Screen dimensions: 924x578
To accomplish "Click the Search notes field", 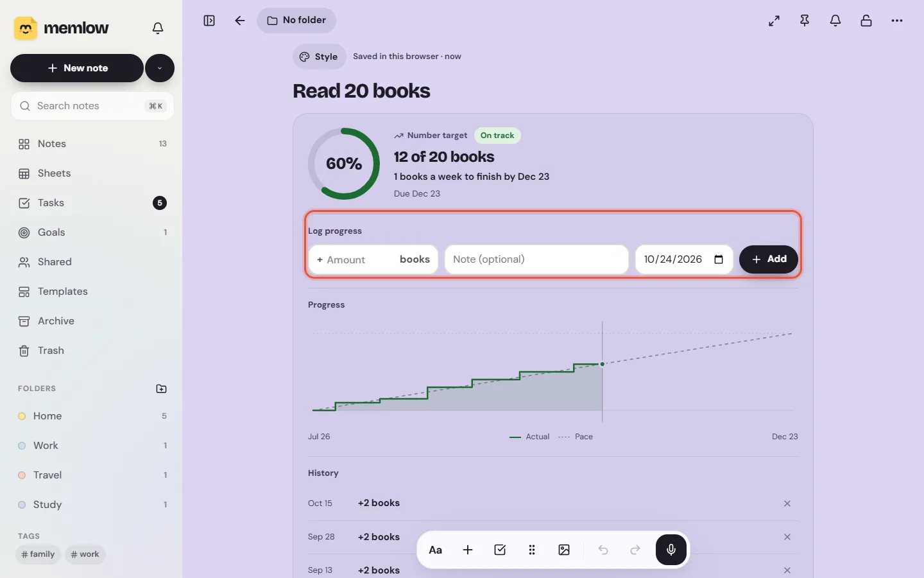I will point(92,106).
